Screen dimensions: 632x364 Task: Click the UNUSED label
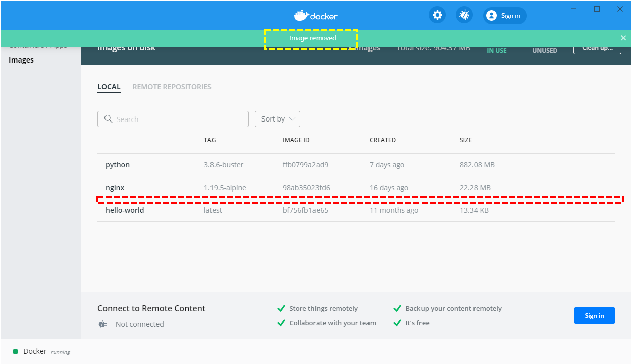545,50
